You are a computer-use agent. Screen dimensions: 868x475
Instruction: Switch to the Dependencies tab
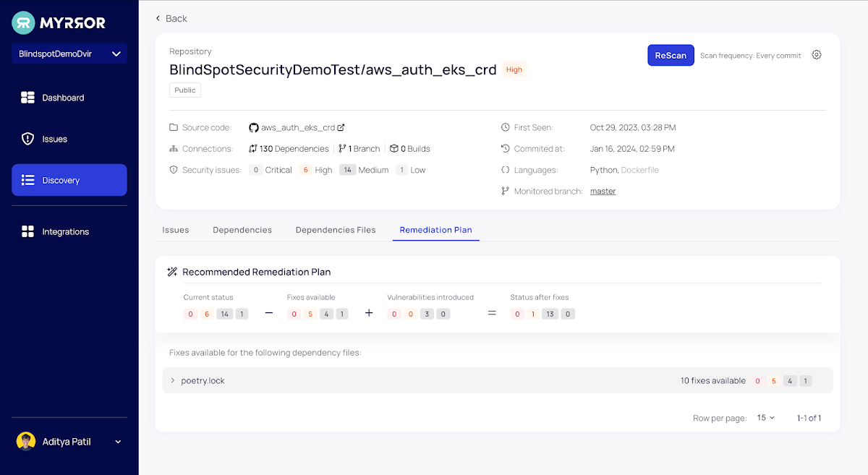242,230
